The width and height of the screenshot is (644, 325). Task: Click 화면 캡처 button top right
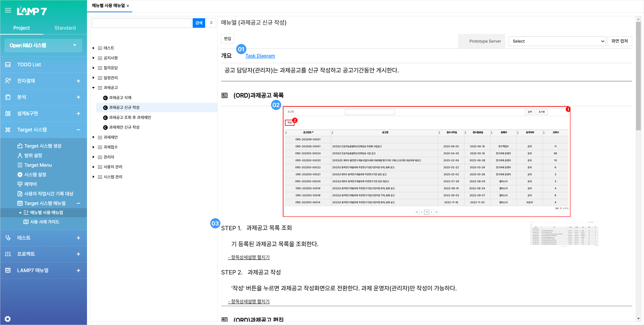coord(620,41)
